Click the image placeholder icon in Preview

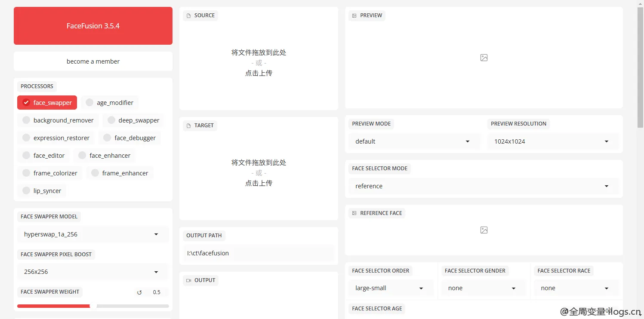click(484, 58)
